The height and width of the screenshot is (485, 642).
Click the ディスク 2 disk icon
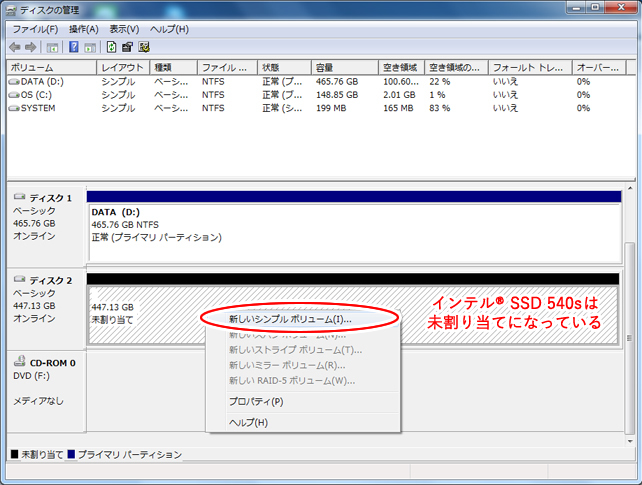(19, 280)
